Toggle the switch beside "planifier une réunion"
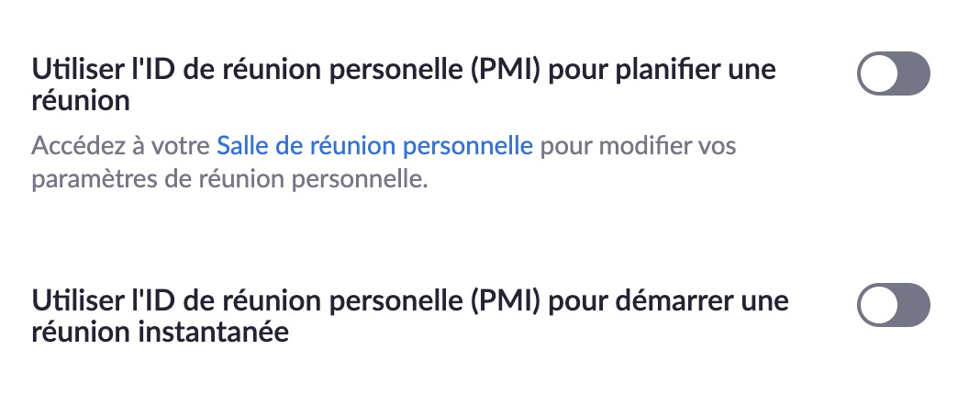Screen dimensions: 980x395 pos(893,73)
